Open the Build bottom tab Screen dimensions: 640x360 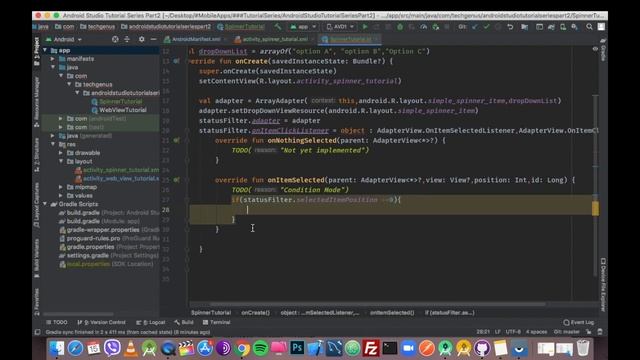[184, 322]
